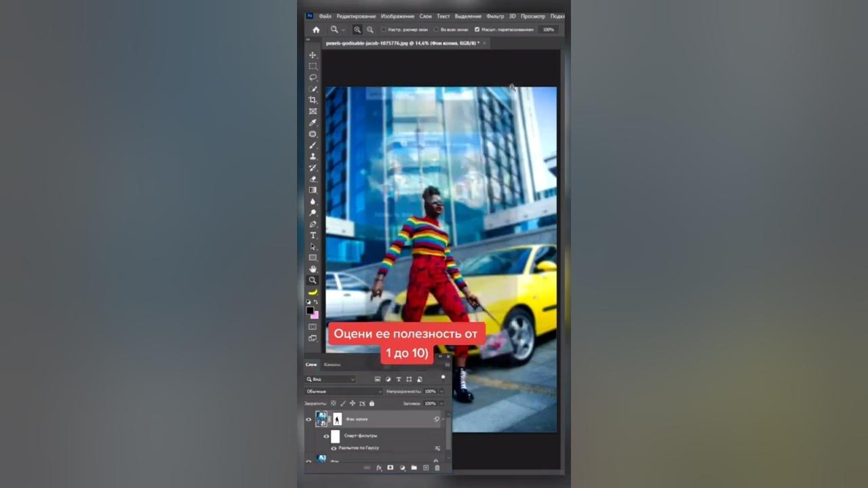Viewport: 868px width, 488px height.
Task: Toggle lock position
Action: pos(353,403)
